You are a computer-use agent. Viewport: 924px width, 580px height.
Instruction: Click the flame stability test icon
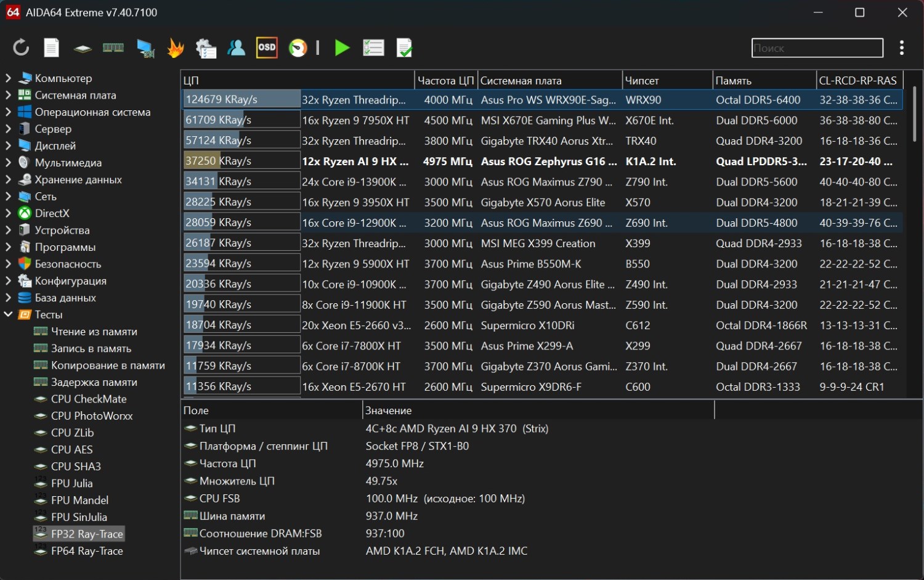(x=176, y=47)
